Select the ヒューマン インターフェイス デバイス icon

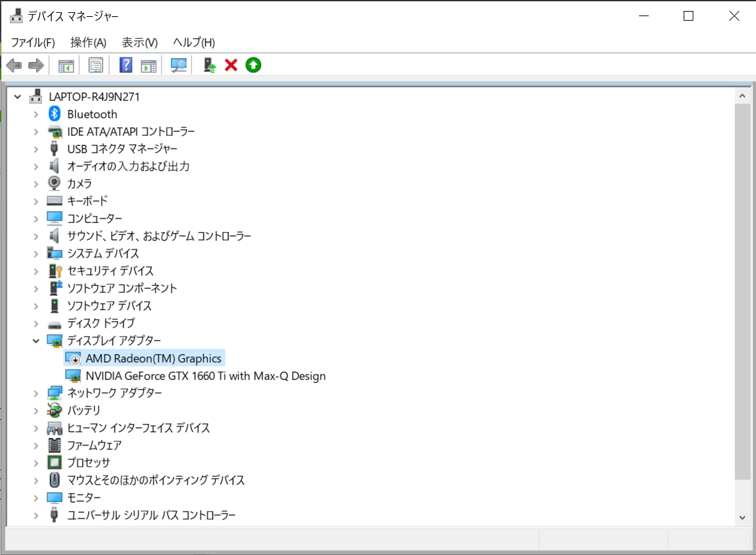(x=54, y=428)
